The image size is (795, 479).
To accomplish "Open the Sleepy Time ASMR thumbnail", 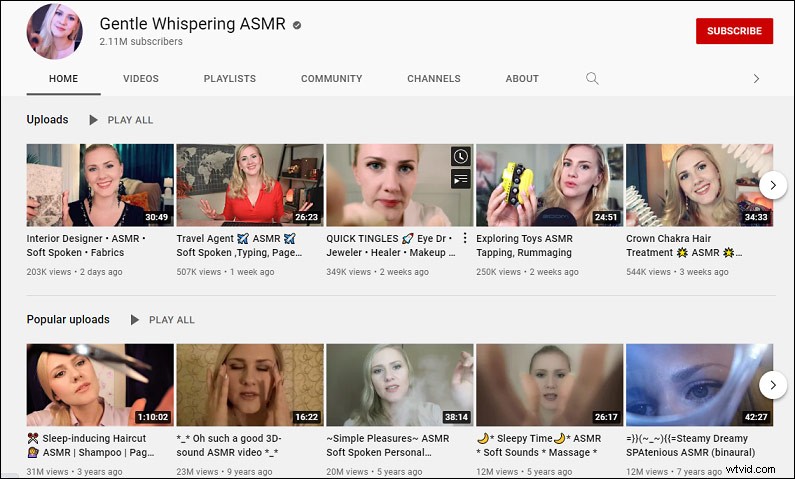I will pyautogui.click(x=550, y=385).
